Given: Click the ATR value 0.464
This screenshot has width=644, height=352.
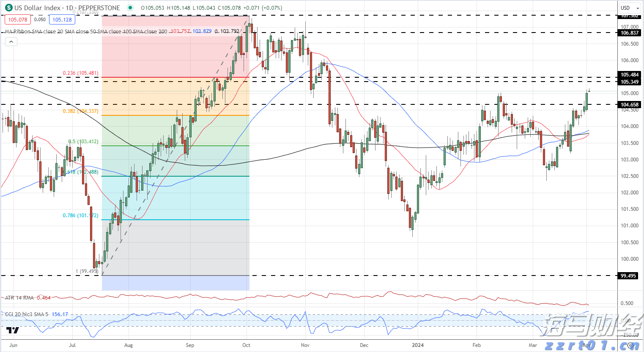Looking at the screenshot, I should 44,298.
